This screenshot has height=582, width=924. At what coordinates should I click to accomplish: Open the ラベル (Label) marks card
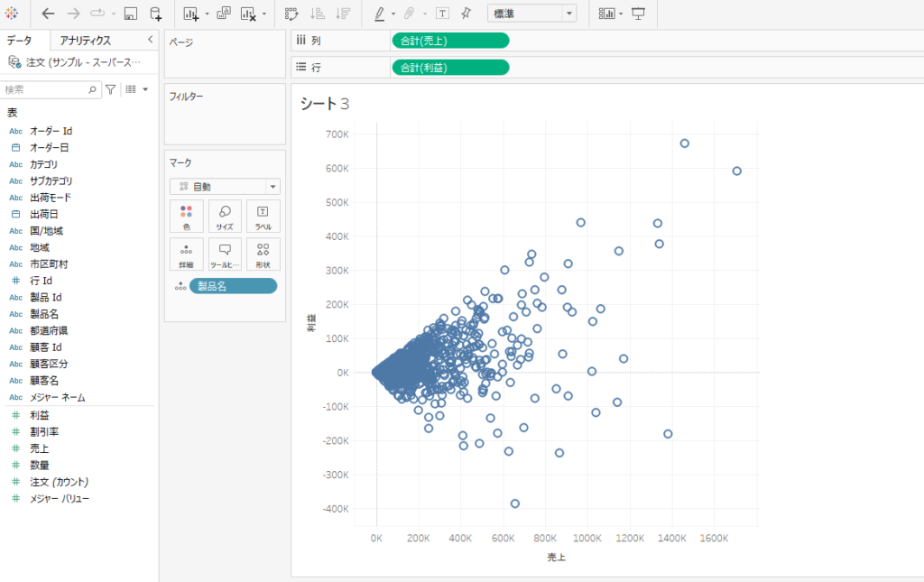tap(263, 216)
